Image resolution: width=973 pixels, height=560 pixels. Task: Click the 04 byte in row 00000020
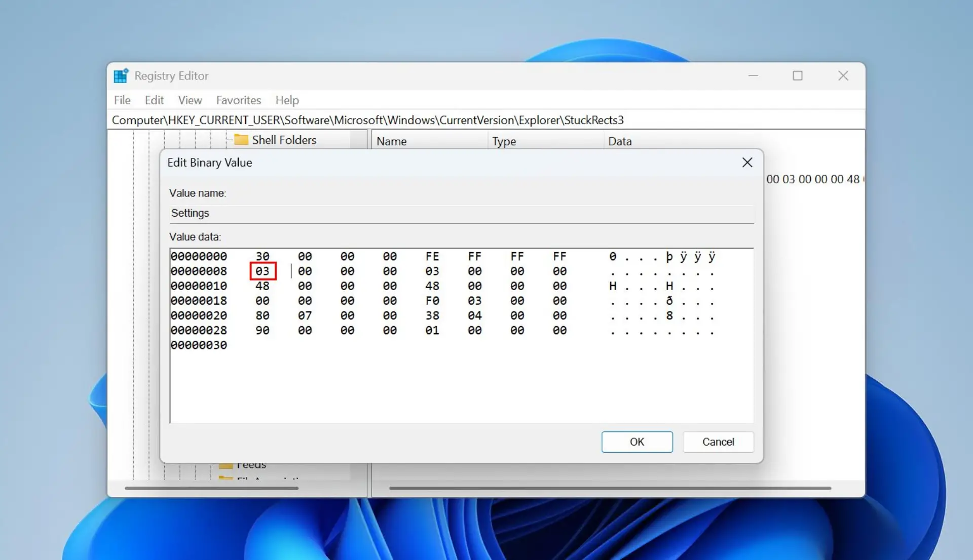point(475,315)
